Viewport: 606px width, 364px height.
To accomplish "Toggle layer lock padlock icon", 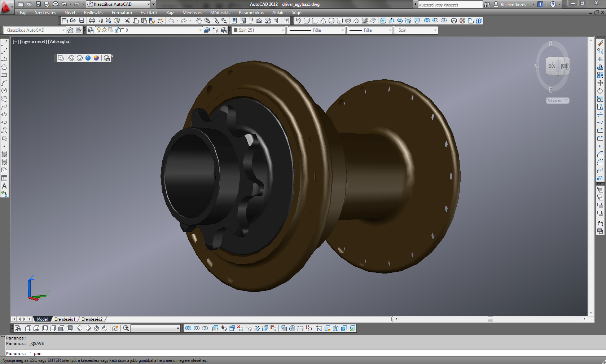I will tap(117, 30).
